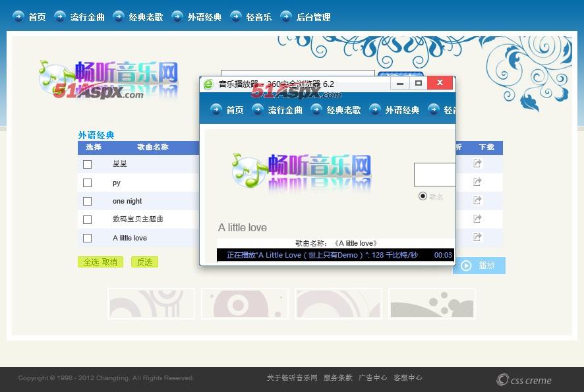Open 流行金曲 in the main page navigation
This screenshot has width=584, height=392.
point(87,17)
